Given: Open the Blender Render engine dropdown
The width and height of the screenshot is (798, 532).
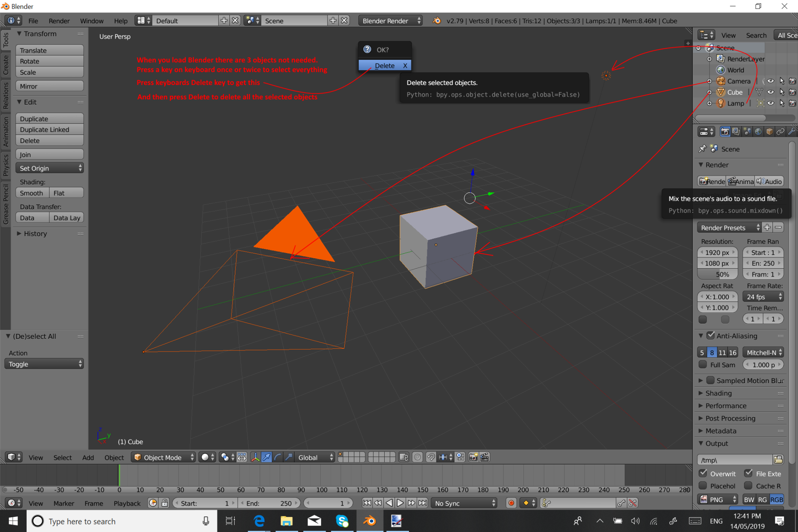Looking at the screenshot, I should [390, 20].
